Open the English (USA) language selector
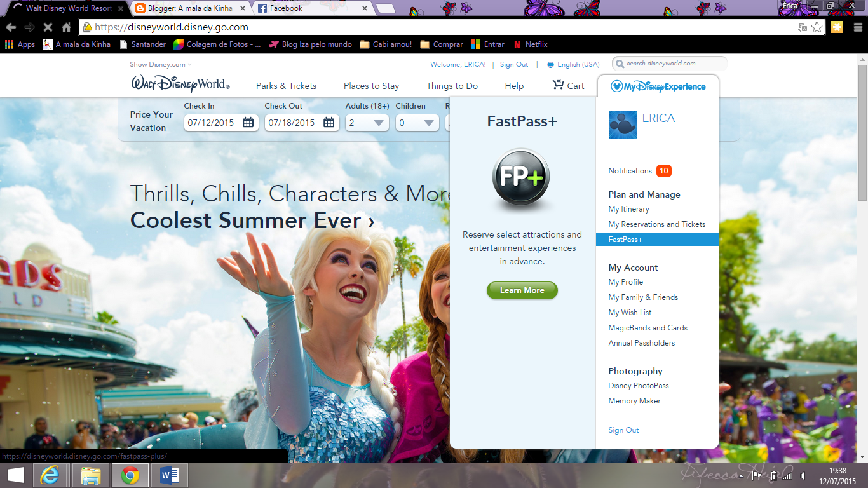Image resolution: width=868 pixels, height=488 pixels. (x=573, y=64)
